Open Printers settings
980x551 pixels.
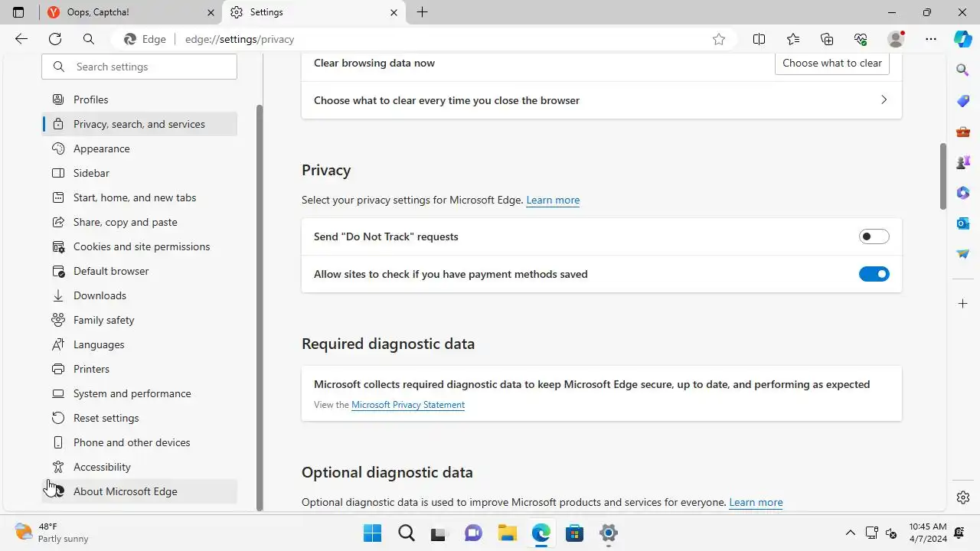(139, 369)
